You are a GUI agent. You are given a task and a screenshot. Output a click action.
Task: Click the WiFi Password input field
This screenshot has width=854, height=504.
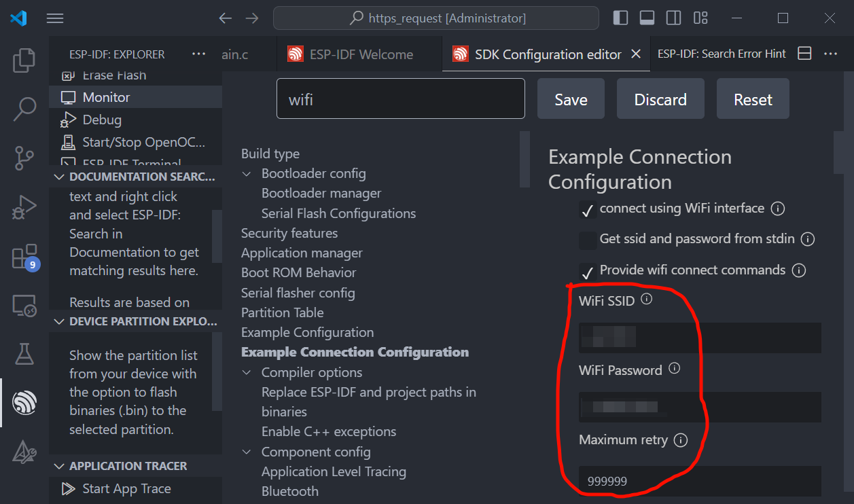point(700,407)
